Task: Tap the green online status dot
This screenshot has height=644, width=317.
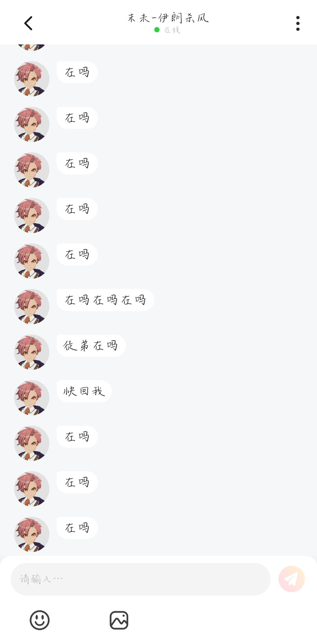Action: point(157,30)
